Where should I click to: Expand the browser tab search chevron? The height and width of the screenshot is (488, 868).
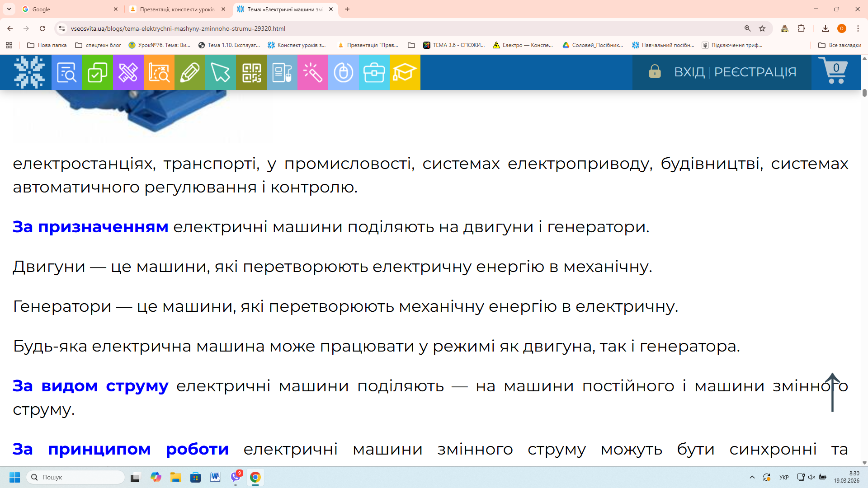click(x=9, y=9)
